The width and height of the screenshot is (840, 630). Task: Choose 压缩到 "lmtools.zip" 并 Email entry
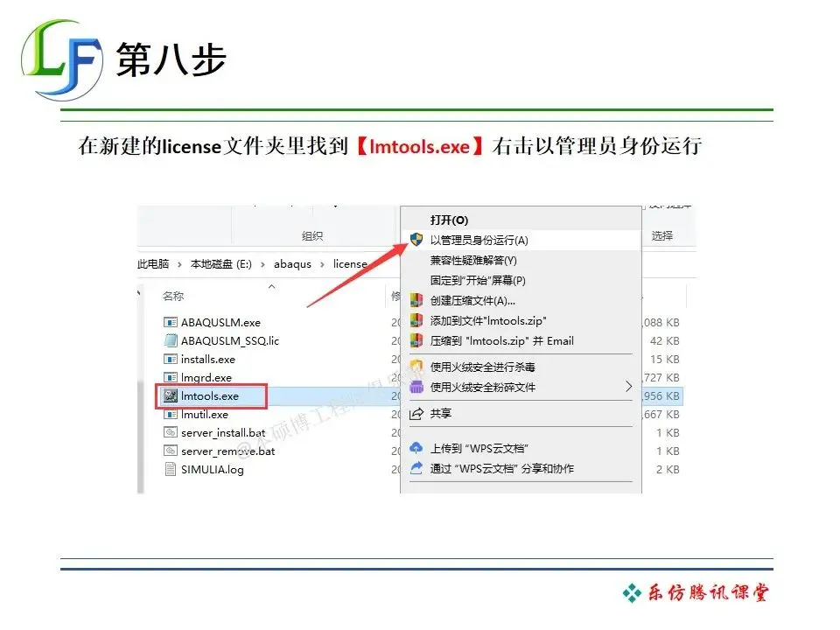pyautogui.click(x=521, y=341)
